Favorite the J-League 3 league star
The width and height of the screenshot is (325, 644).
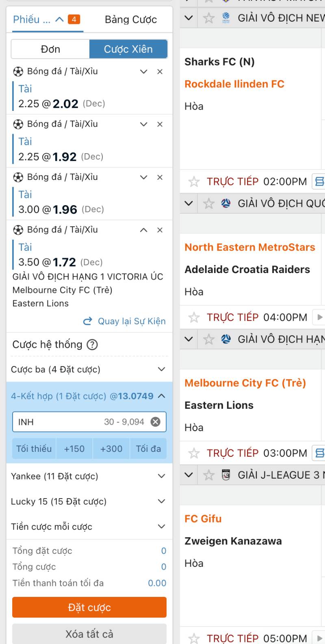pos(209,475)
